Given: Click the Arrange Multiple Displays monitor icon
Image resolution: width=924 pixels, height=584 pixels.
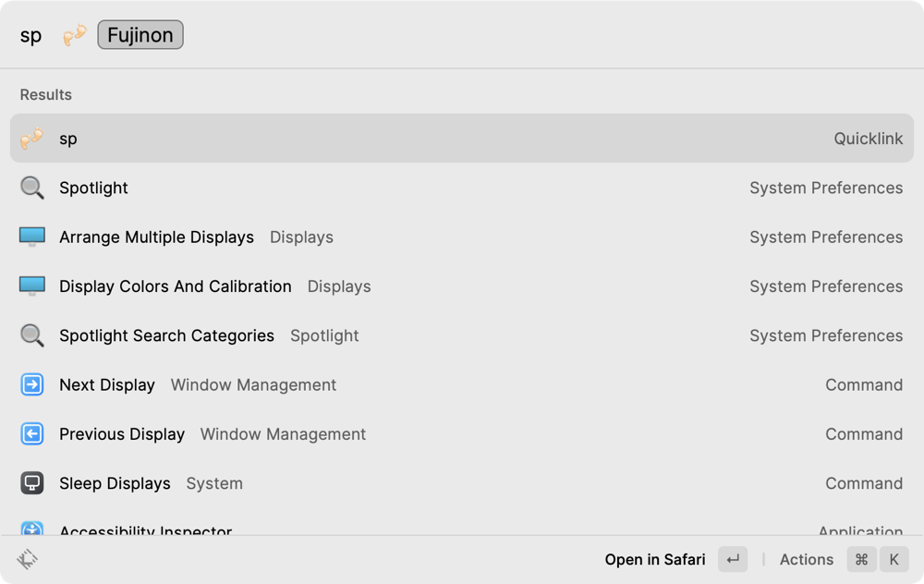Looking at the screenshot, I should (32, 237).
